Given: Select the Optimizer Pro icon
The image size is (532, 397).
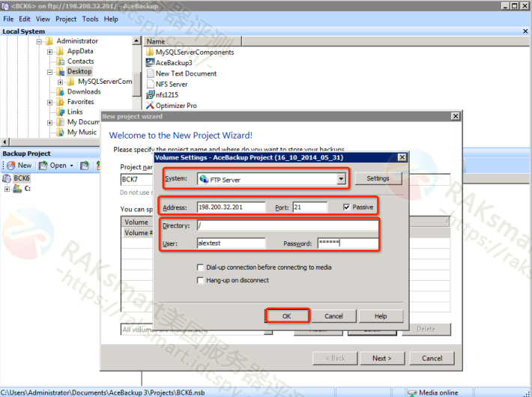Looking at the screenshot, I should 150,105.
